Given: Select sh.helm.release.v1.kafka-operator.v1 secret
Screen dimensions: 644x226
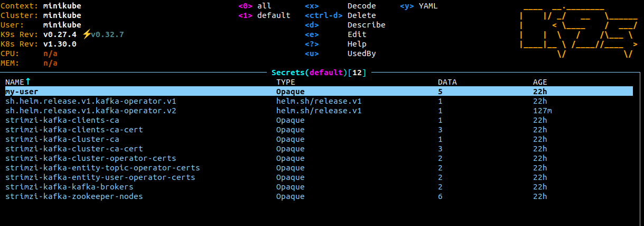Looking at the screenshot, I should pos(319,101).
